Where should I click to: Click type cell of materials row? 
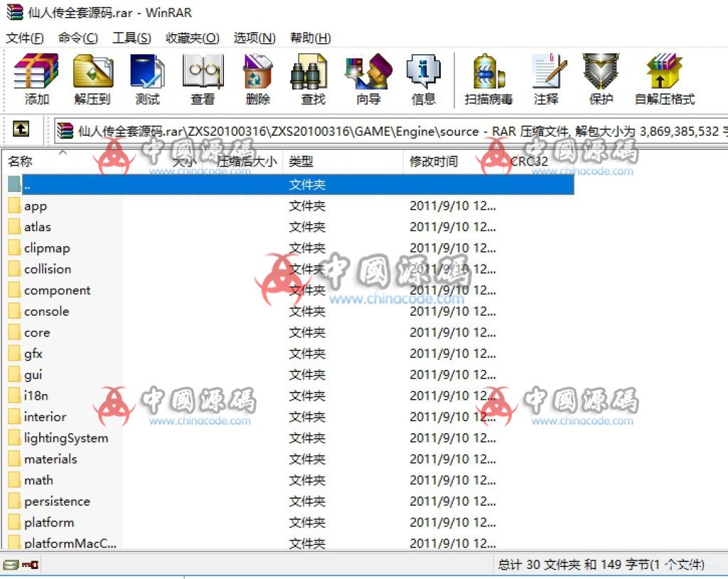pos(307,459)
